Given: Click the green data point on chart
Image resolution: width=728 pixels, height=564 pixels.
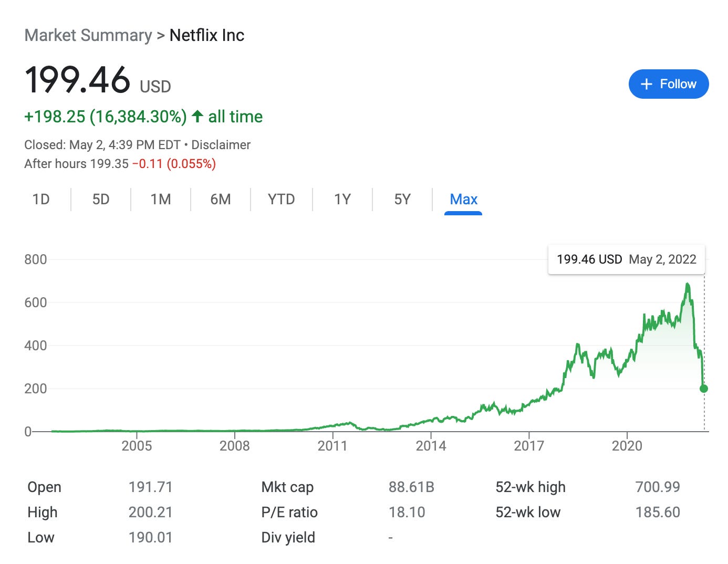Looking at the screenshot, I should click(x=703, y=389).
